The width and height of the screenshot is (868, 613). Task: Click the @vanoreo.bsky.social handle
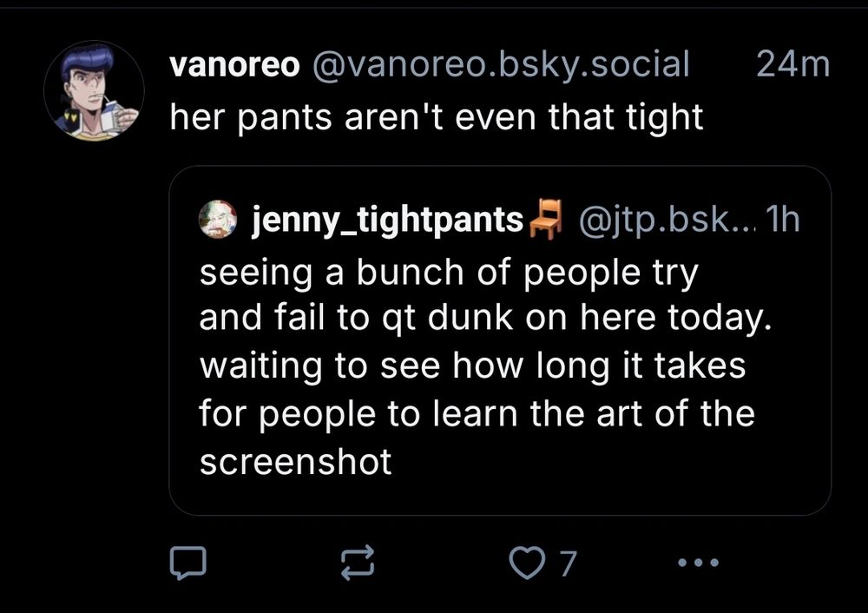tap(493, 65)
